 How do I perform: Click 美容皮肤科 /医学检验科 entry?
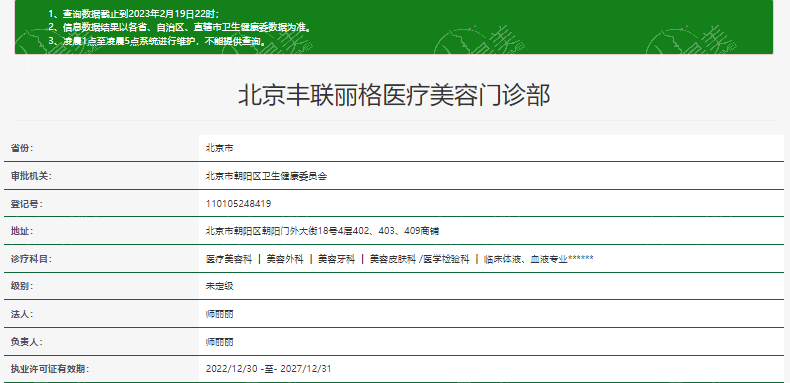(x=419, y=259)
